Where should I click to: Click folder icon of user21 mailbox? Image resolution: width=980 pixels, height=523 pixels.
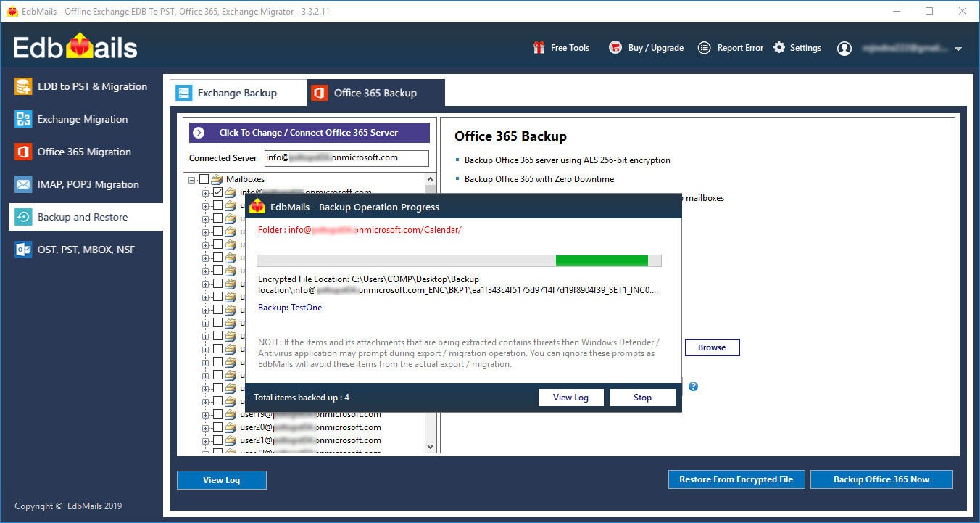[x=231, y=440]
